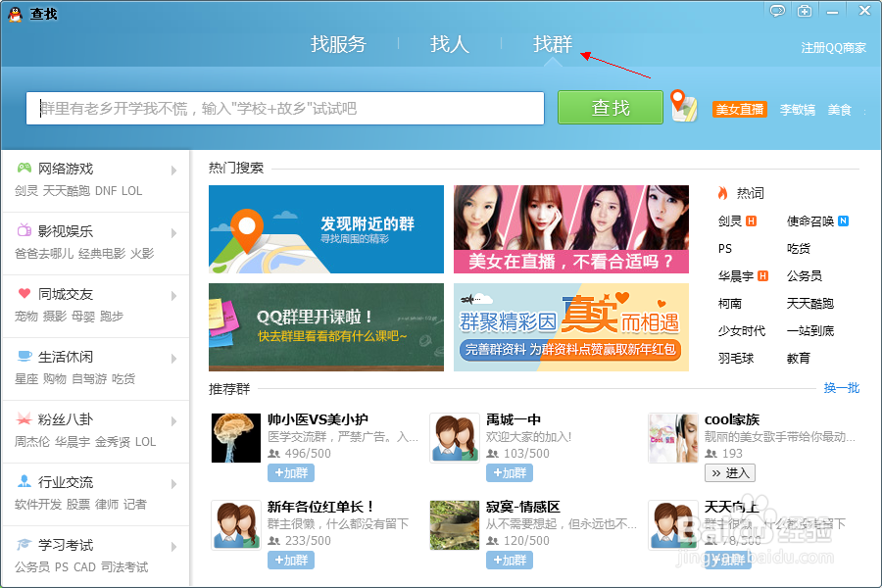The width and height of the screenshot is (882, 588).
Task: Join 寂寞-情感区 with +加群 button
Action: click(x=509, y=560)
